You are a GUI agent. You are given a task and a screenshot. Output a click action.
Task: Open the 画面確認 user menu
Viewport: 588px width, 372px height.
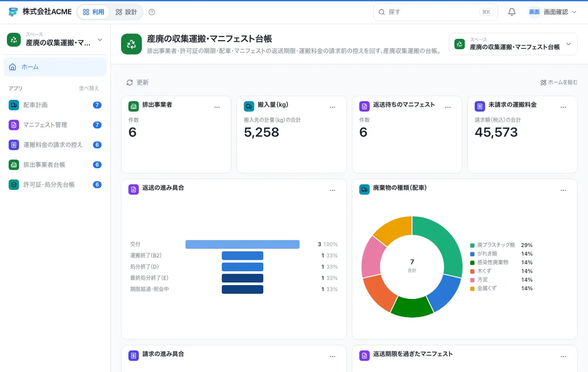pyautogui.click(x=553, y=12)
